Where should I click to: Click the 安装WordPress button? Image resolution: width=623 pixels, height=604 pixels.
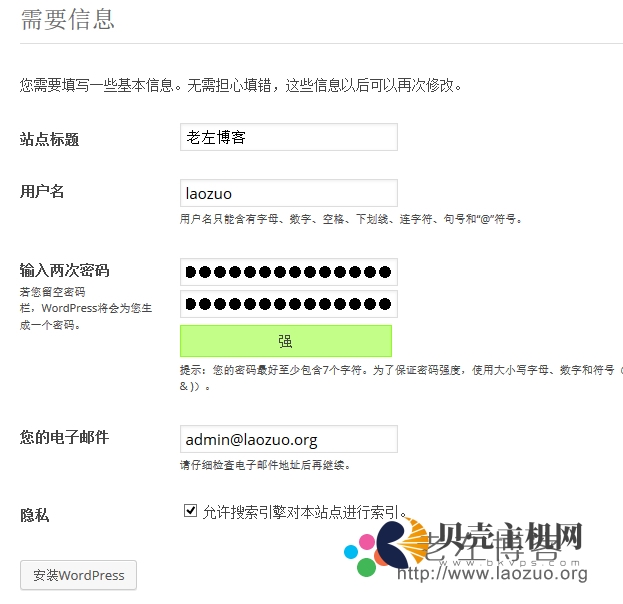(x=78, y=575)
